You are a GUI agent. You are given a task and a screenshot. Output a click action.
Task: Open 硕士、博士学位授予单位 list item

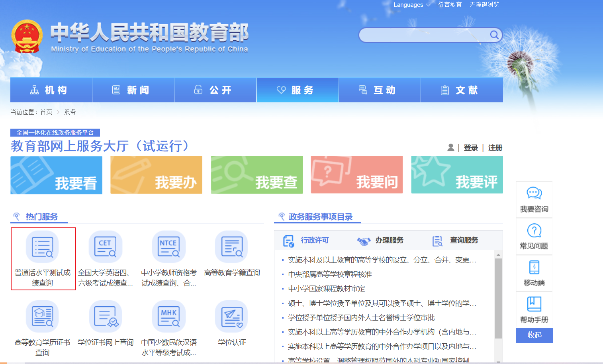point(382,303)
